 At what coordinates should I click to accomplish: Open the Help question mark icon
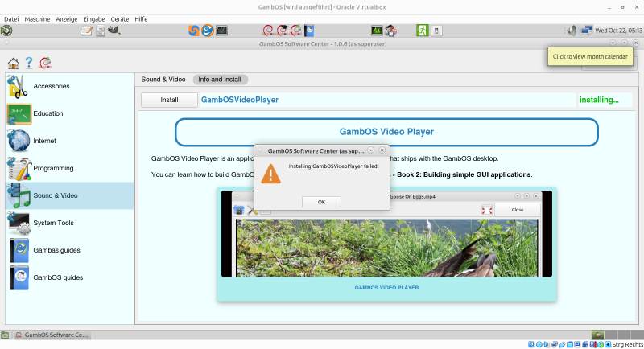point(29,63)
